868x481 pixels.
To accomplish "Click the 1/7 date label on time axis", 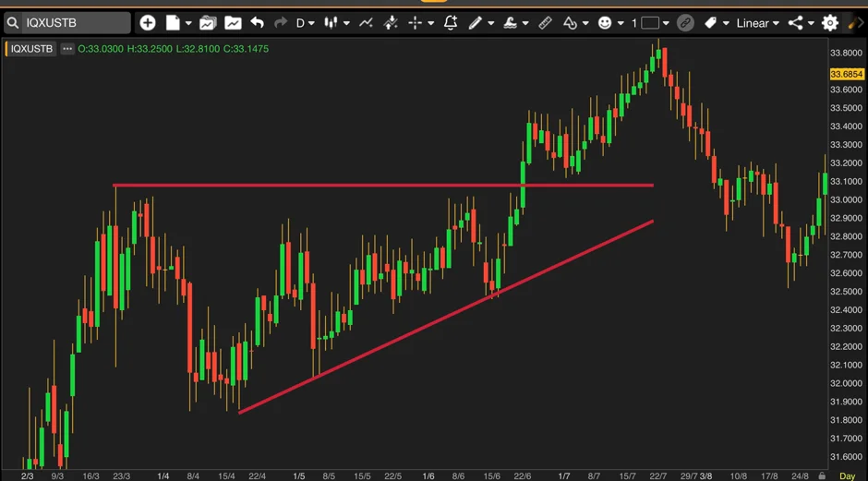I will click(x=563, y=476).
